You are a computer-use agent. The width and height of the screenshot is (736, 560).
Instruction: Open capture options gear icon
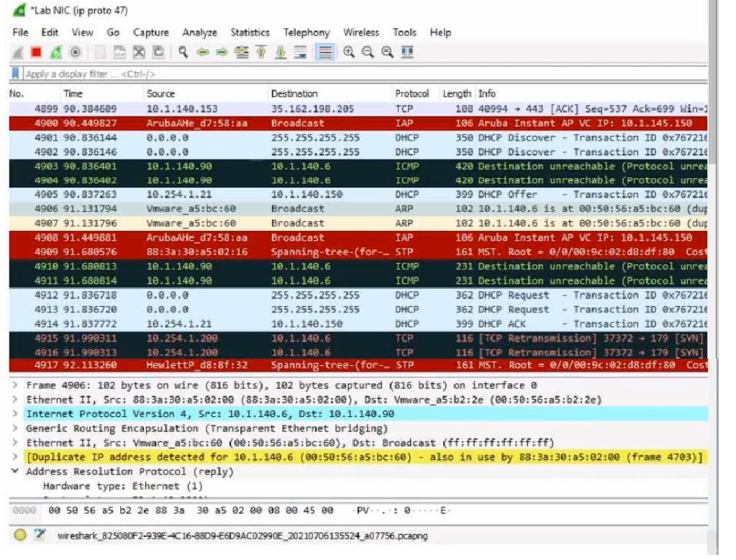pos(75,52)
